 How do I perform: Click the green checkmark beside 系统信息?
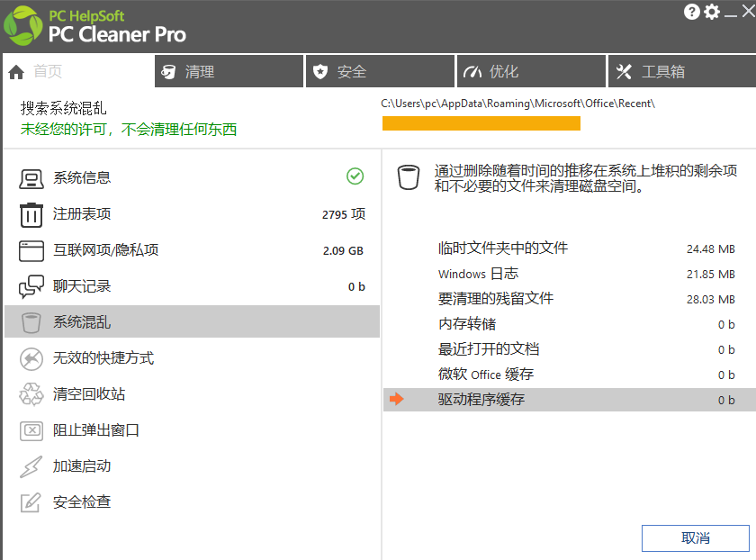tap(355, 176)
